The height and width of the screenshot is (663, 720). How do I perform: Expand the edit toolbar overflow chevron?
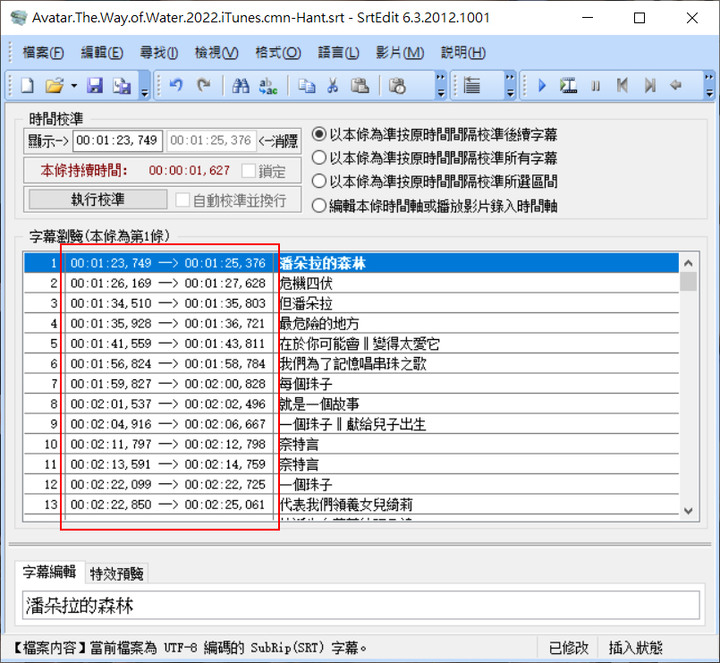click(441, 85)
